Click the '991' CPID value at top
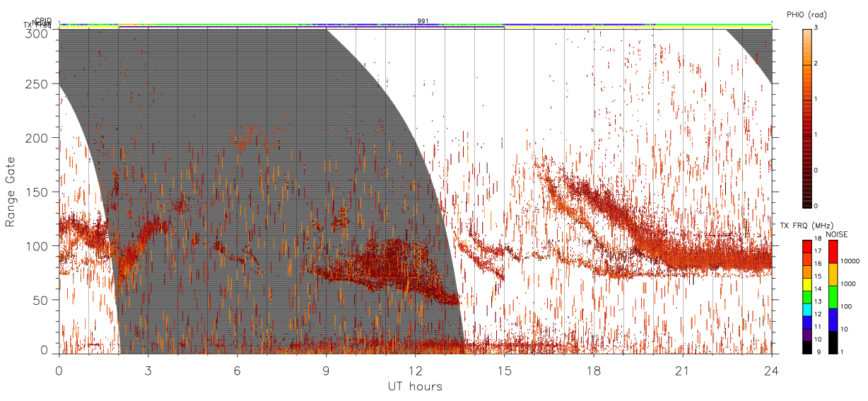Image resolution: width=868 pixels, height=401 pixels. tap(423, 21)
